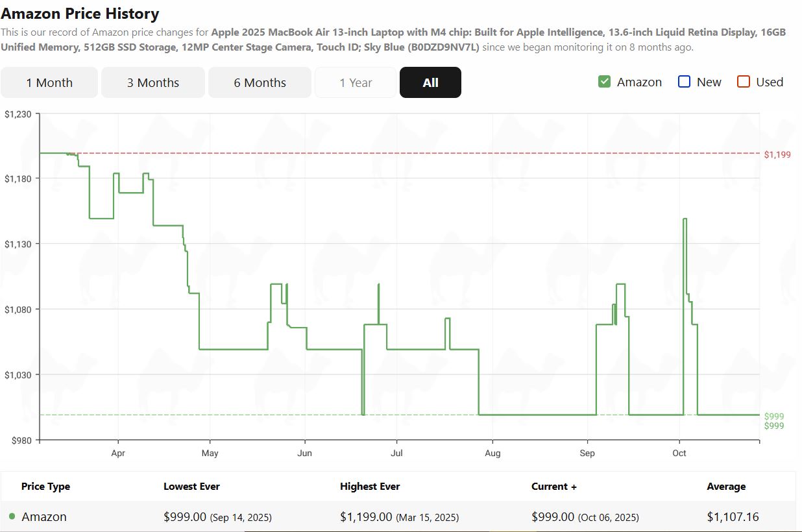Click the Average column header

coord(726,487)
